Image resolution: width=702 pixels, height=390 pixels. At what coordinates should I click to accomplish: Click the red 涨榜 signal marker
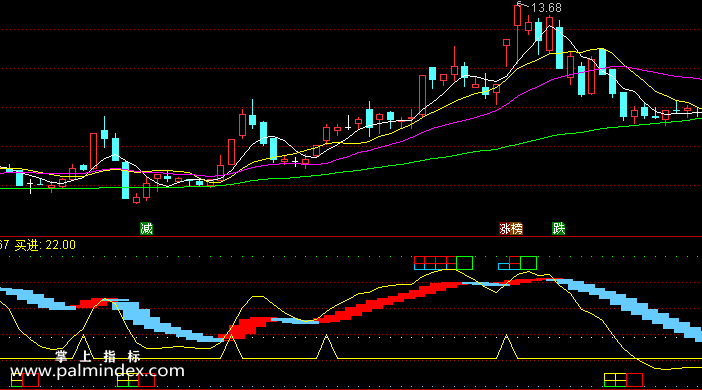pyautogui.click(x=511, y=228)
